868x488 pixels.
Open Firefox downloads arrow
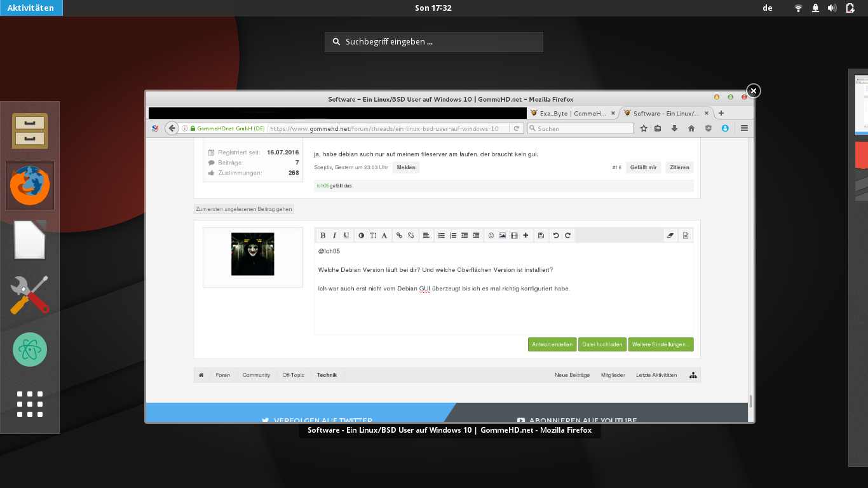674,128
